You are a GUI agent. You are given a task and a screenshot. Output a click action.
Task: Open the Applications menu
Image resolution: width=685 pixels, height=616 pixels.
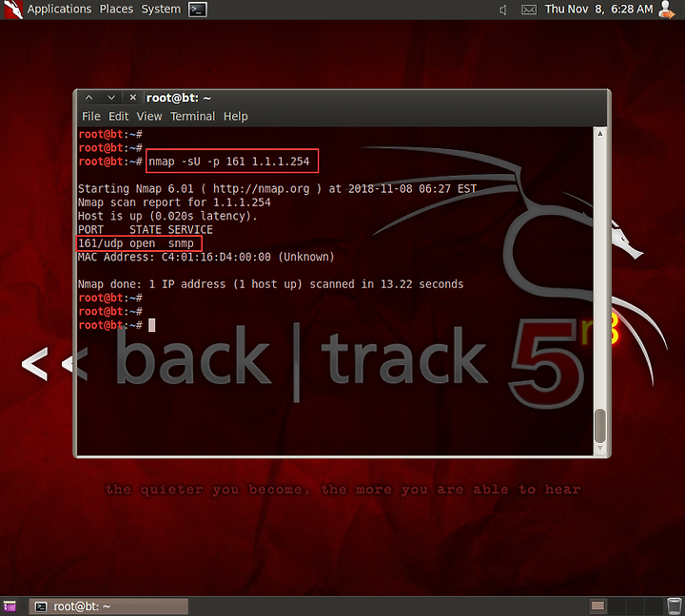pos(59,10)
